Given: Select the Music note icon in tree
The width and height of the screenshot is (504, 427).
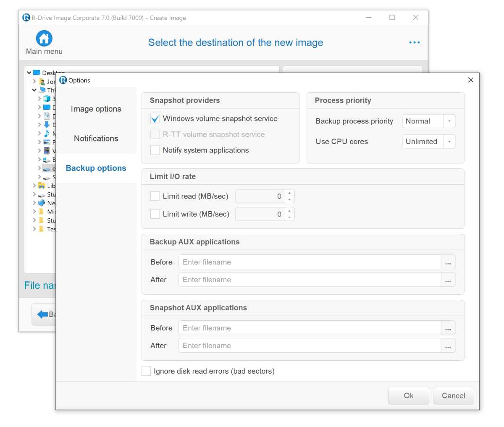Looking at the screenshot, I should pyautogui.click(x=47, y=133).
